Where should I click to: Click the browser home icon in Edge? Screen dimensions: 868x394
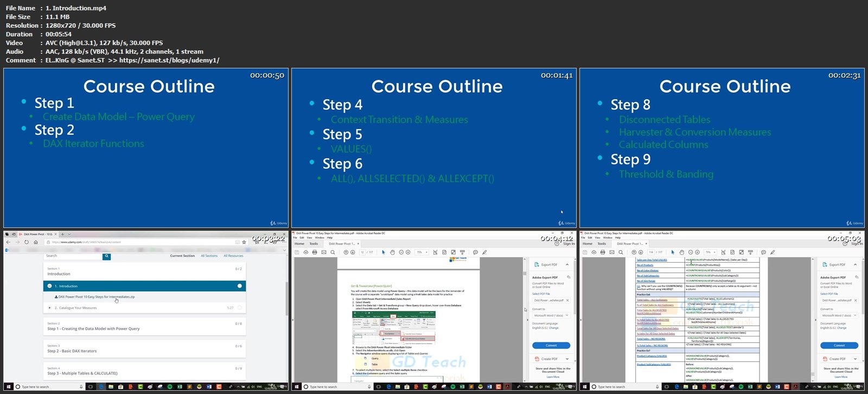pos(36,242)
